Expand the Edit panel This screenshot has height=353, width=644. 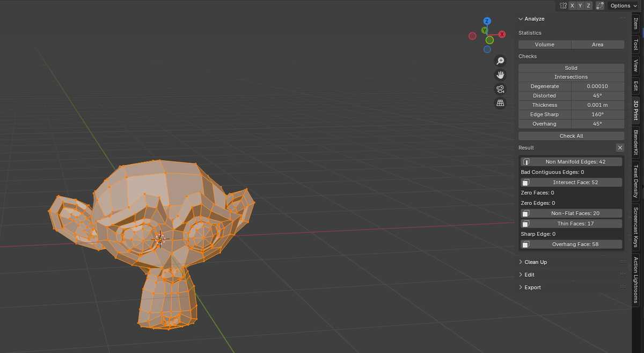click(521, 275)
